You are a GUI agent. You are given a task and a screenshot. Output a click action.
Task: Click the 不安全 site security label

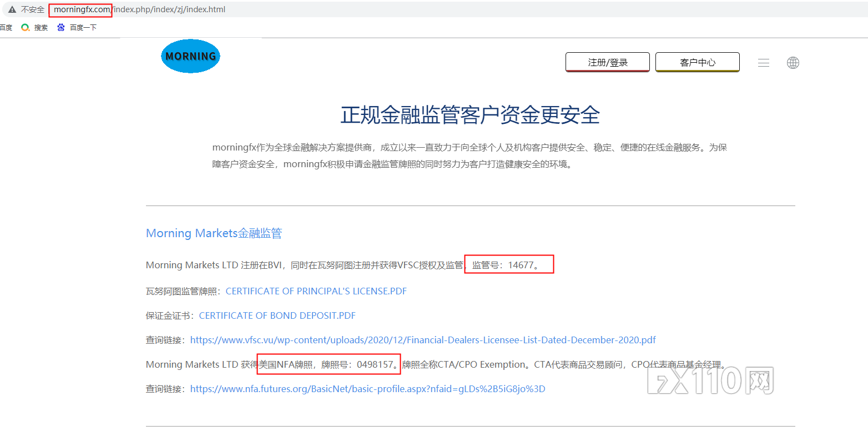coord(32,9)
